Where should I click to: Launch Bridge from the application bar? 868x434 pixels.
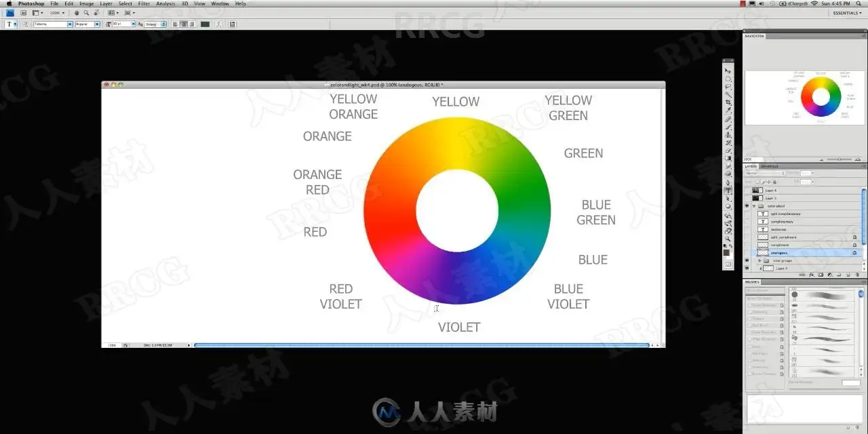coord(23,13)
